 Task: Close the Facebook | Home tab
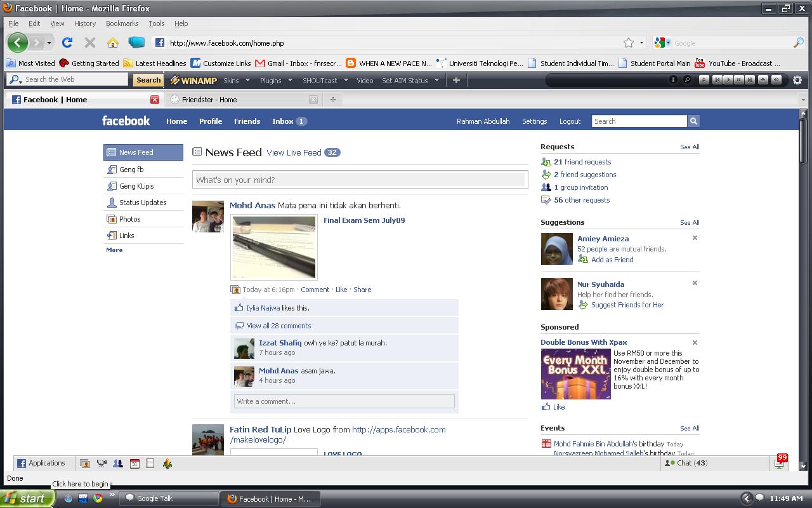pyautogui.click(x=155, y=100)
